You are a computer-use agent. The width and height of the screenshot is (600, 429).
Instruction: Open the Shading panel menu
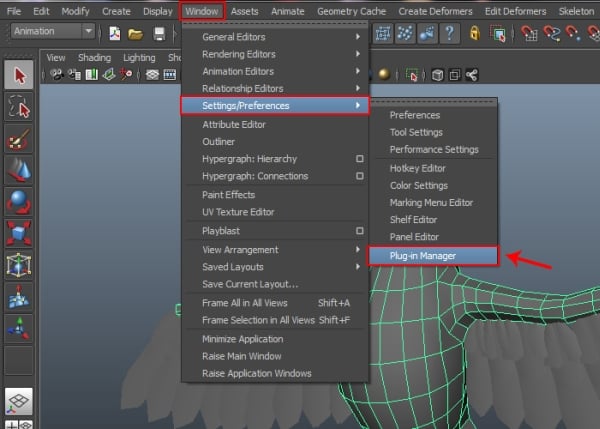95,58
